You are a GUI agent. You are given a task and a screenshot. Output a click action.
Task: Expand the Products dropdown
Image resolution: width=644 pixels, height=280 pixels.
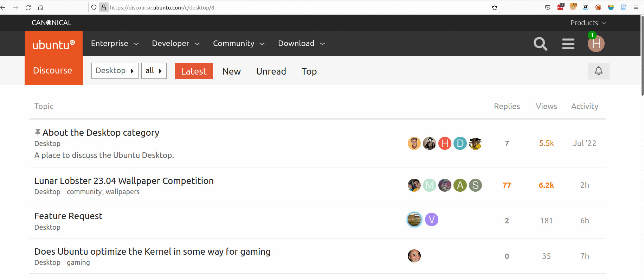coord(588,23)
